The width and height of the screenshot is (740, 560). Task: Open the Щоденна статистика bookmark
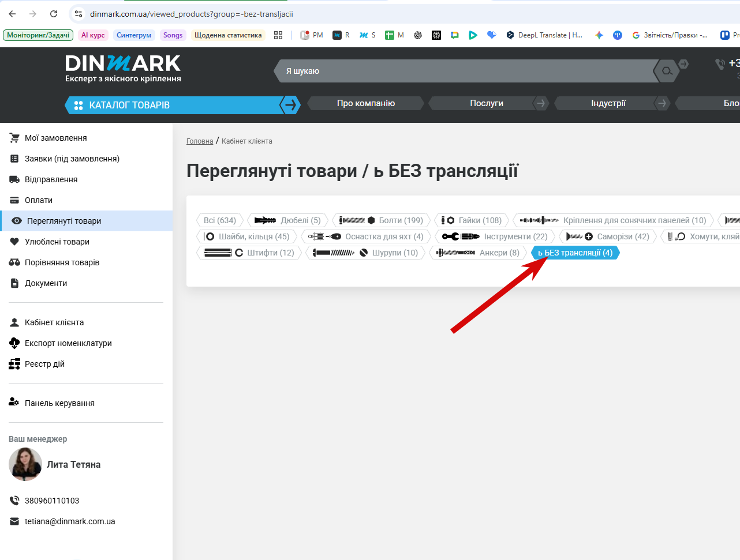(x=228, y=35)
